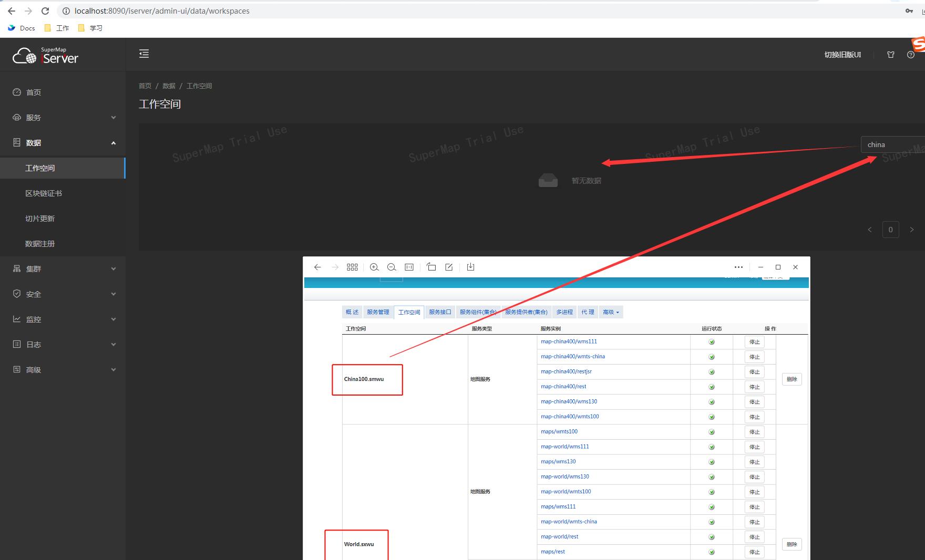Go to next image in image viewer
This screenshot has height=560, width=925.
335,267
